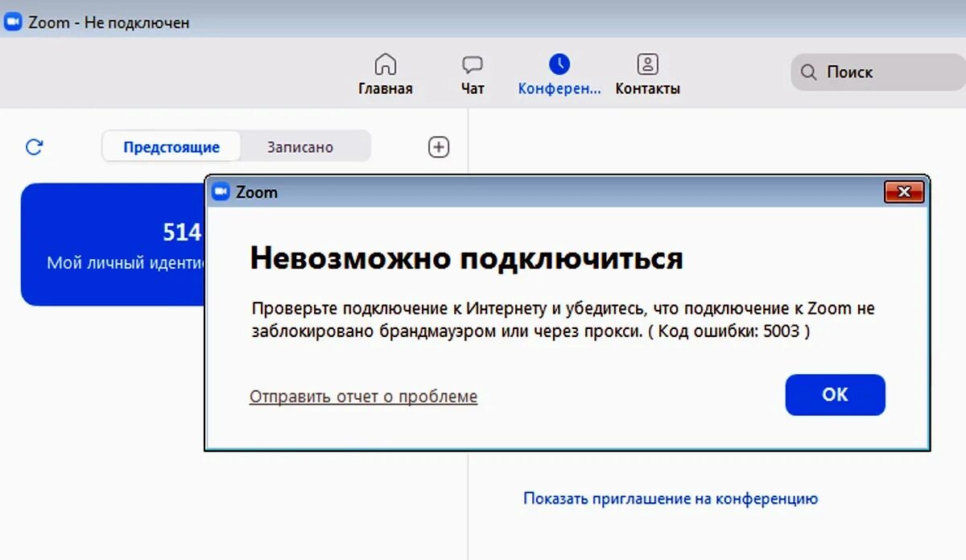Viewport: 966px width, 560px height.
Task: Open Отправить отчет о проблеме link
Action: pos(362,396)
